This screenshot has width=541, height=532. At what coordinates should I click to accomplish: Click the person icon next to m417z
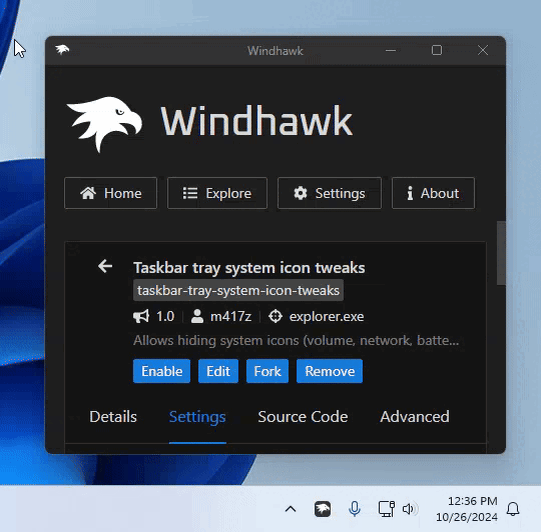click(197, 316)
